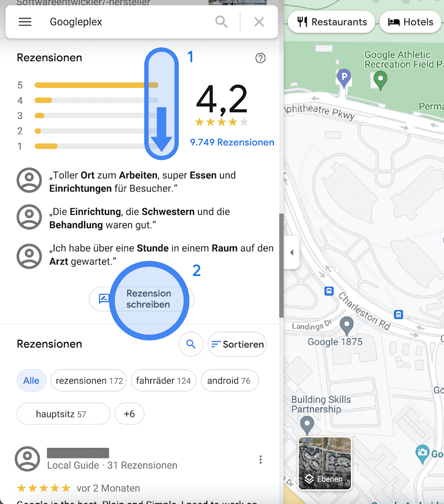Image resolution: width=444 pixels, height=504 pixels.
Task: Click the 1-star rating bar
Action: 96,146
